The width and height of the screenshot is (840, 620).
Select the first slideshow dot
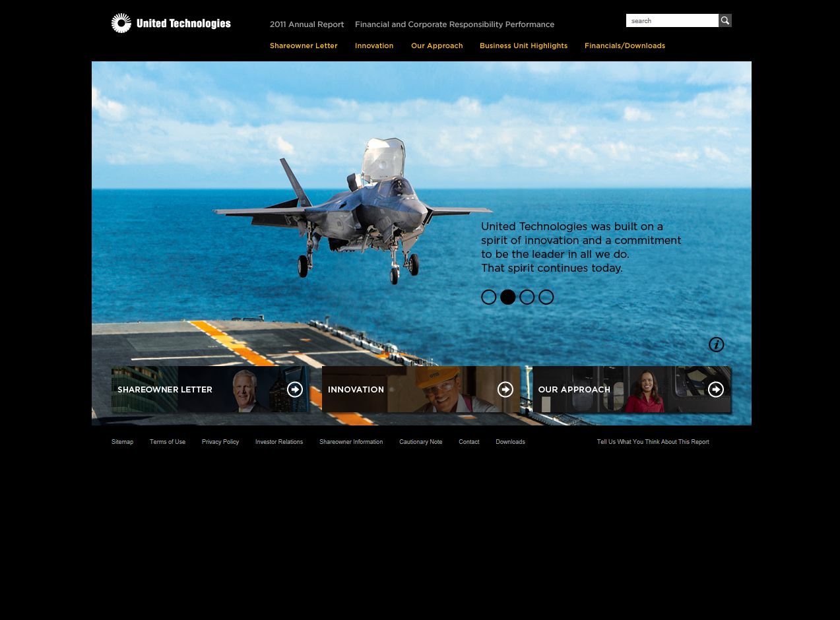488,297
